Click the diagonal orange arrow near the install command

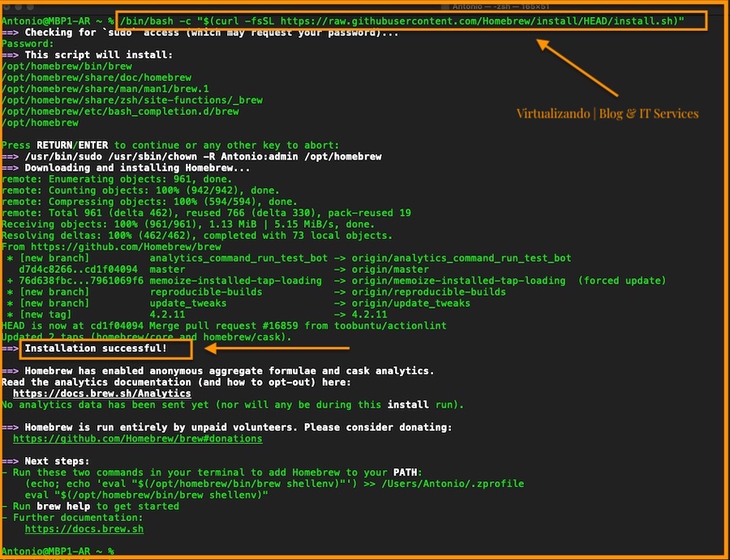click(x=578, y=68)
